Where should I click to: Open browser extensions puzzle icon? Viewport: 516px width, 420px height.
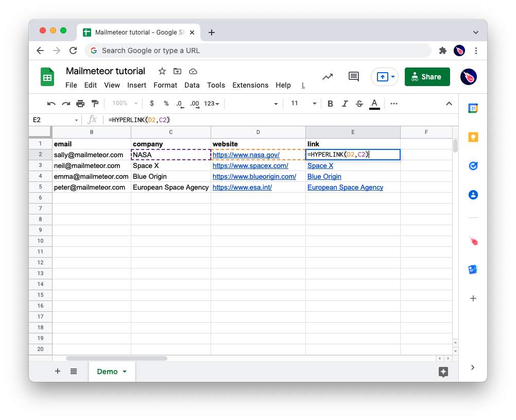tap(442, 51)
